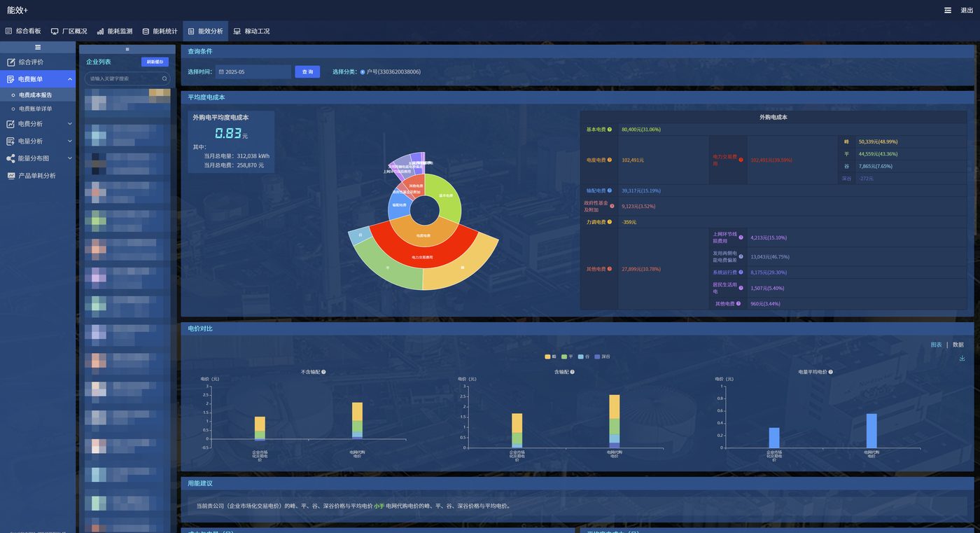Click the handle above the 企业列表 panel
Screen dimensions: 980x533
[127, 49]
